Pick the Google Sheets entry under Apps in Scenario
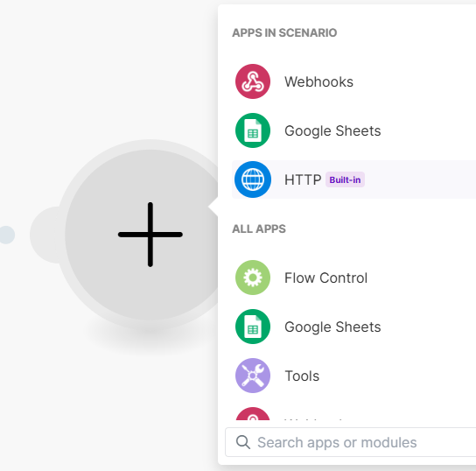The image size is (476, 471). [x=354, y=130]
